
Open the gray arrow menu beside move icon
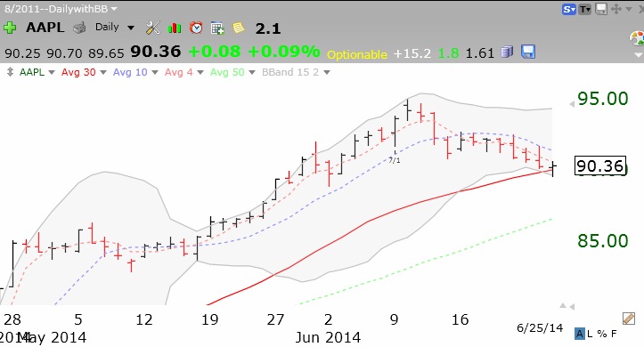(x=628, y=9)
